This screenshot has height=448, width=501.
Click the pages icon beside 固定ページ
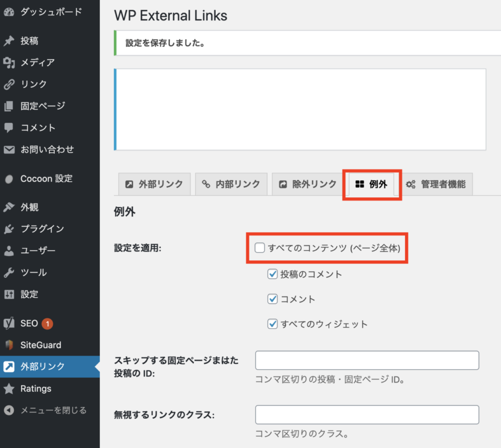pos(9,106)
